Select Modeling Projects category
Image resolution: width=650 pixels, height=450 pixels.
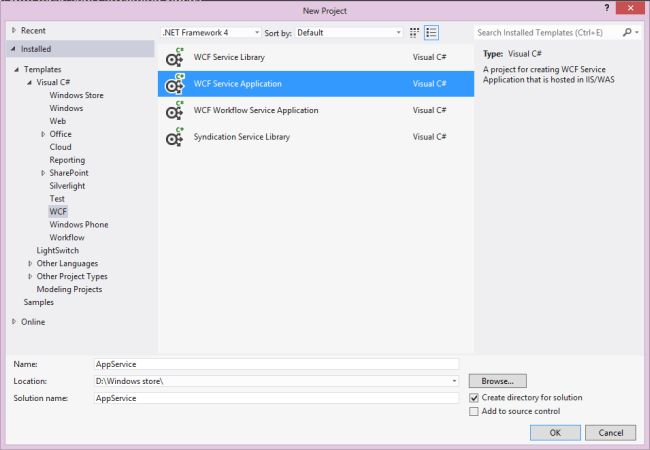click(69, 289)
